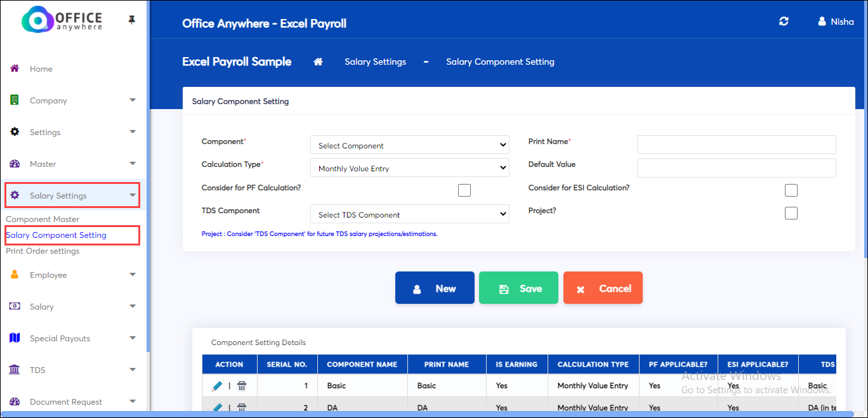Viewport: 868px width, 418px height.
Task: Click the Document Request icon
Action: pyautogui.click(x=15, y=402)
